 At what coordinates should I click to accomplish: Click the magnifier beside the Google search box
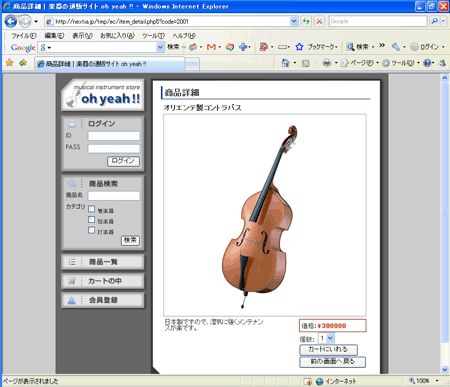point(434,21)
